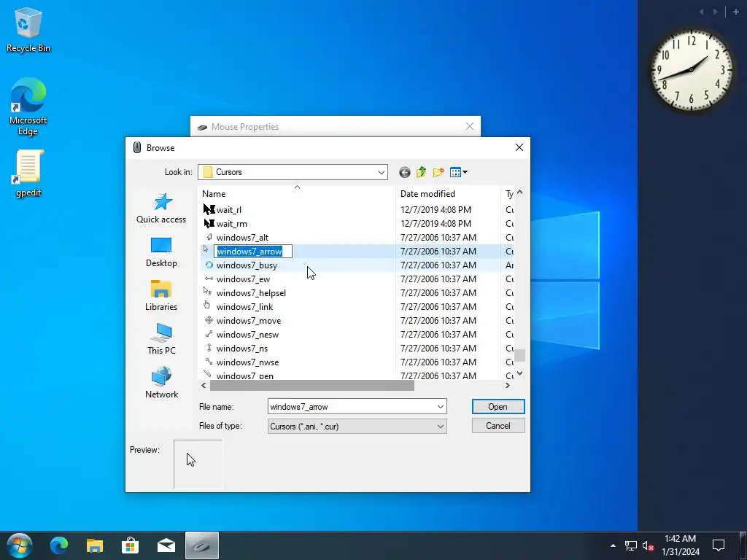Open Libraries in the places bar
747x560 pixels.
161,296
